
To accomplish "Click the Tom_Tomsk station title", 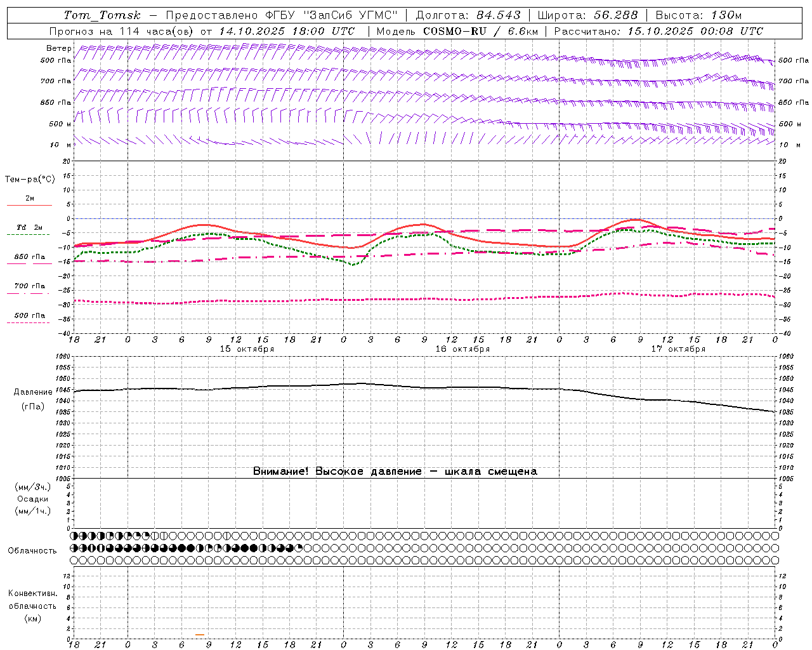I will coord(102,15).
